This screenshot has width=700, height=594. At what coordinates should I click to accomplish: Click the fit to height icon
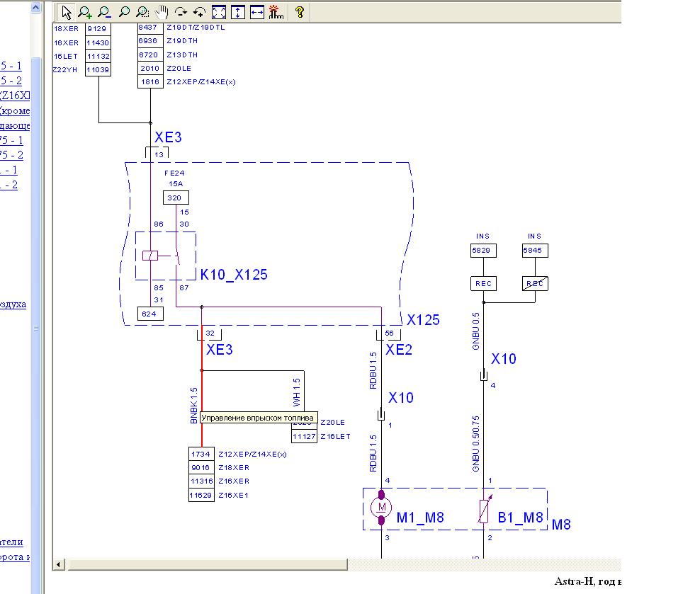(x=238, y=12)
